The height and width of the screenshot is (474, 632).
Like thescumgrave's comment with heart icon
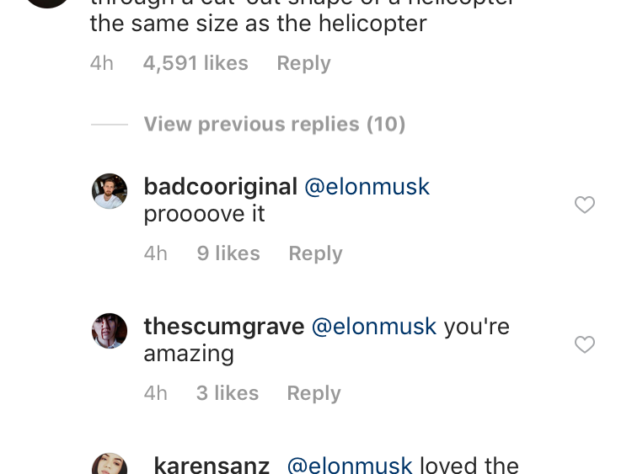[584, 344]
